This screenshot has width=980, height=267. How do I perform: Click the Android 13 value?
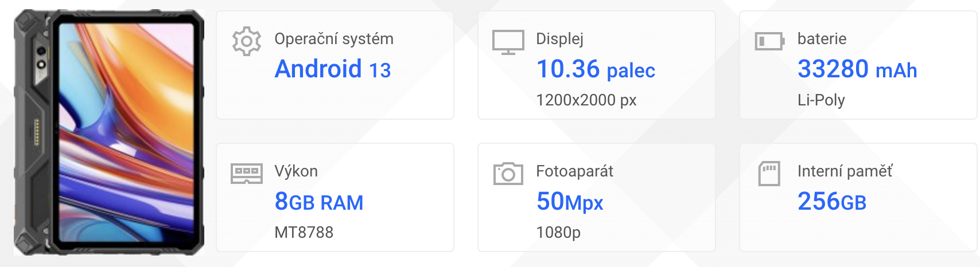(333, 69)
